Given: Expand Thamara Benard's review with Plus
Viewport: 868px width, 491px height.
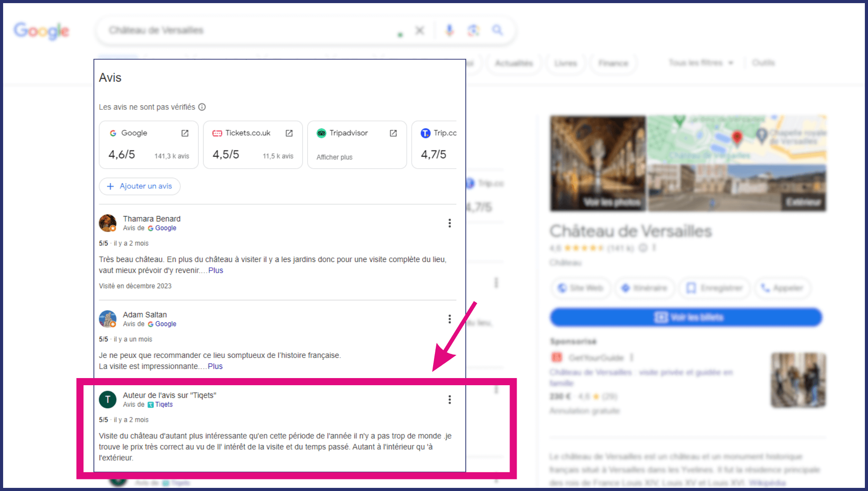Looking at the screenshot, I should (216, 270).
